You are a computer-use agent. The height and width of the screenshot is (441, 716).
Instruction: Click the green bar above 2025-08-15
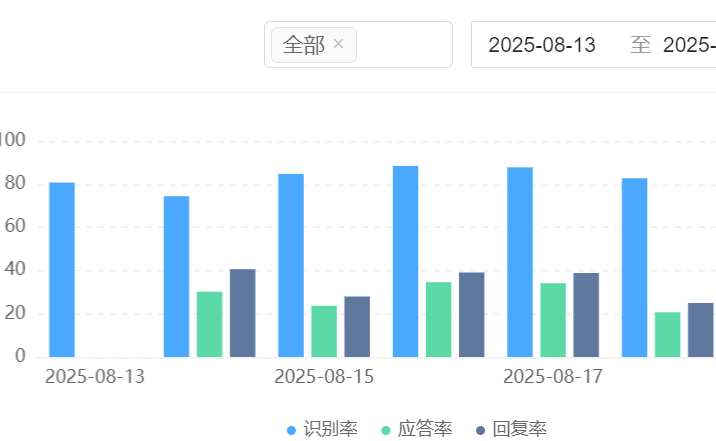pos(324,331)
